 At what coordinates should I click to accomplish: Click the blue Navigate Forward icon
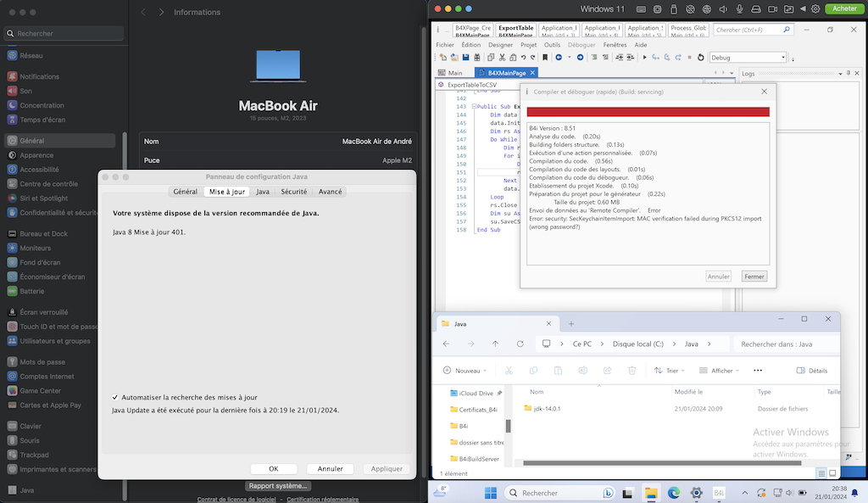(x=580, y=58)
